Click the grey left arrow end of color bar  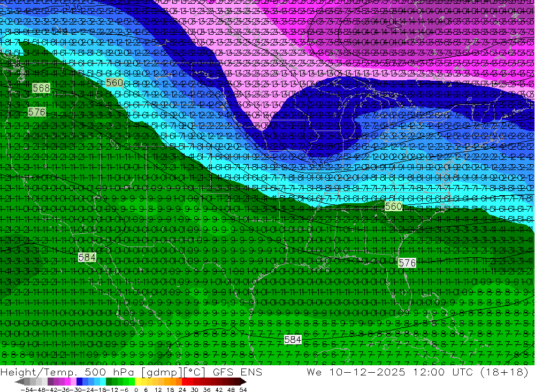pyautogui.click(x=19, y=382)
